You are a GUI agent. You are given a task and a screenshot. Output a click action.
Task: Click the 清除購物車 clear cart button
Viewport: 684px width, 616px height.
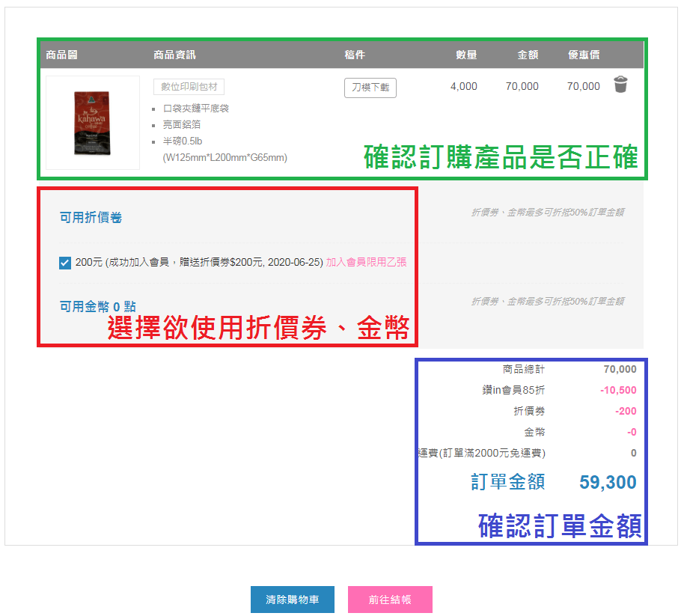(x=292, y=600)
